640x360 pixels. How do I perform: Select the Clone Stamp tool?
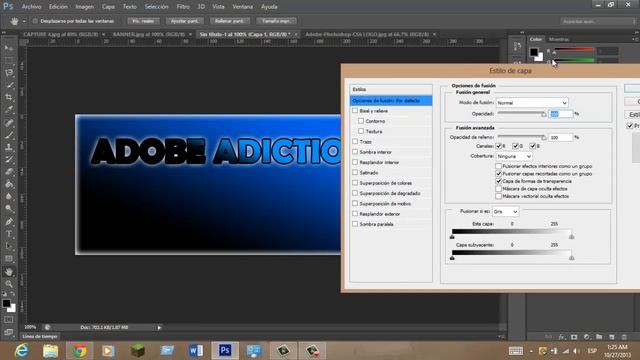9,147
